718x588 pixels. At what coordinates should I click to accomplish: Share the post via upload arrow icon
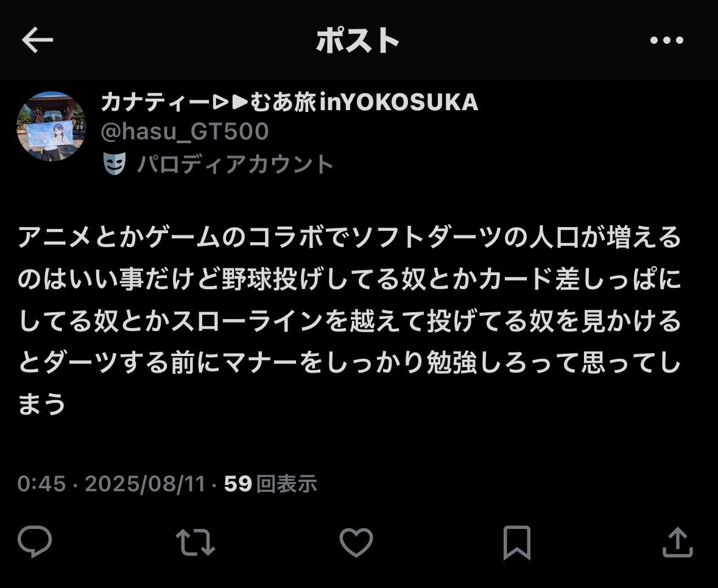click(678, 542)
